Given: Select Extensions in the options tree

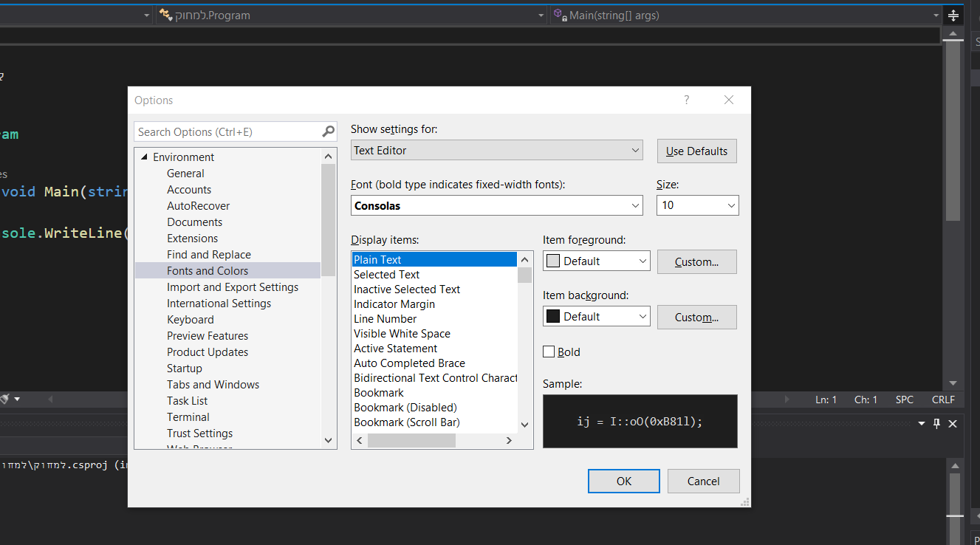Looking at the screenshot, I should pyautogui.click(x=192, y=238).
